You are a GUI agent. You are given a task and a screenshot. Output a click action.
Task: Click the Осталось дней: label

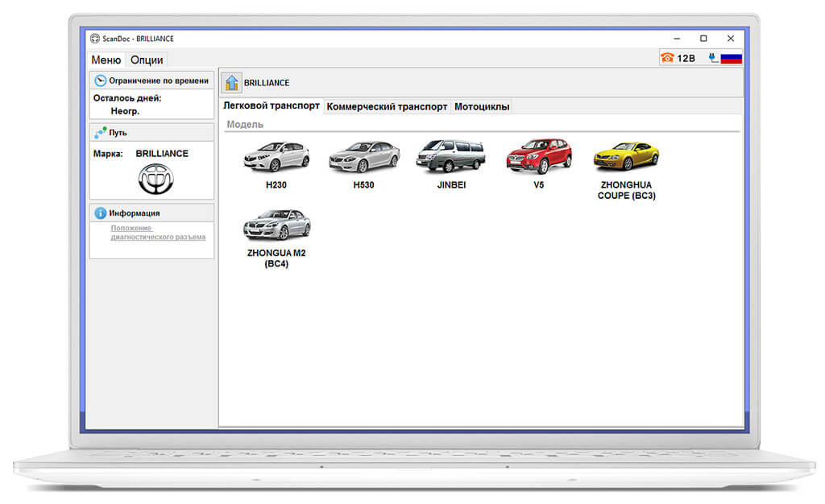point(127,97)
